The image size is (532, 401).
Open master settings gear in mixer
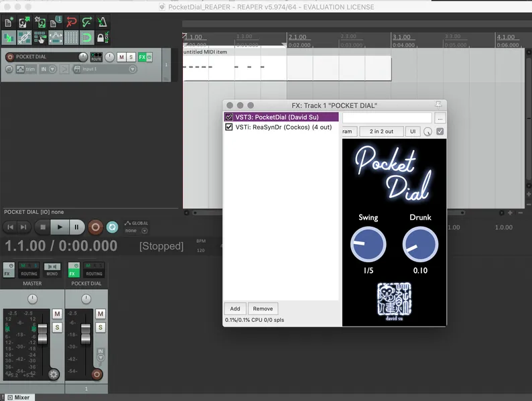click(54, 374)
